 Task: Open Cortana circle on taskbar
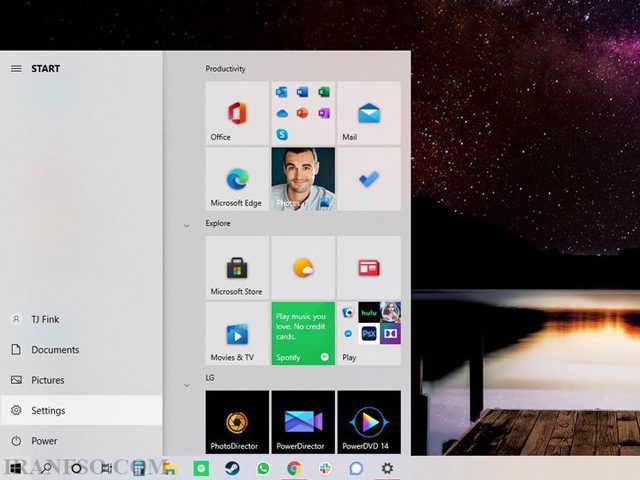point(76,468)
